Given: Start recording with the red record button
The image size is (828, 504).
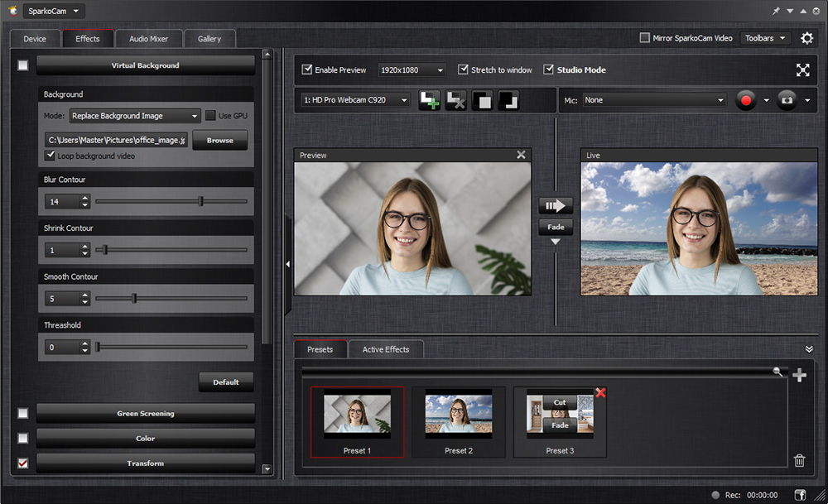Looking at the screenshot, I should click(744, 100).
